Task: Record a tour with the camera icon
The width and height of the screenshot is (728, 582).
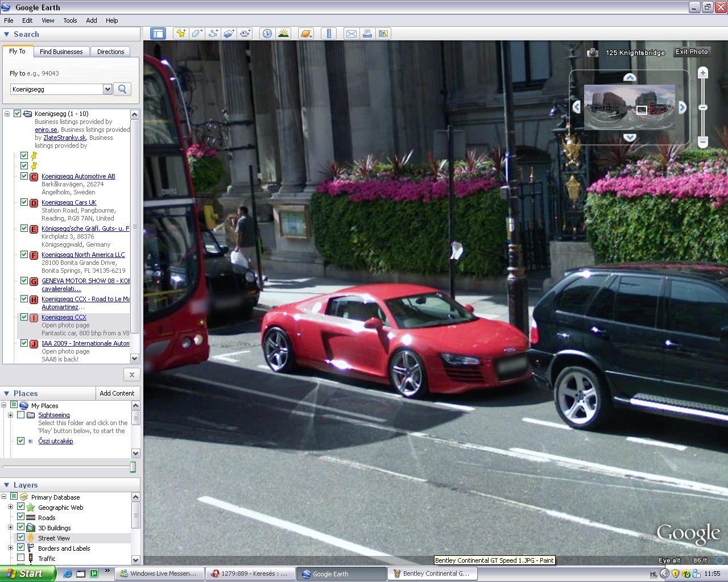Action: pos(245,34)
